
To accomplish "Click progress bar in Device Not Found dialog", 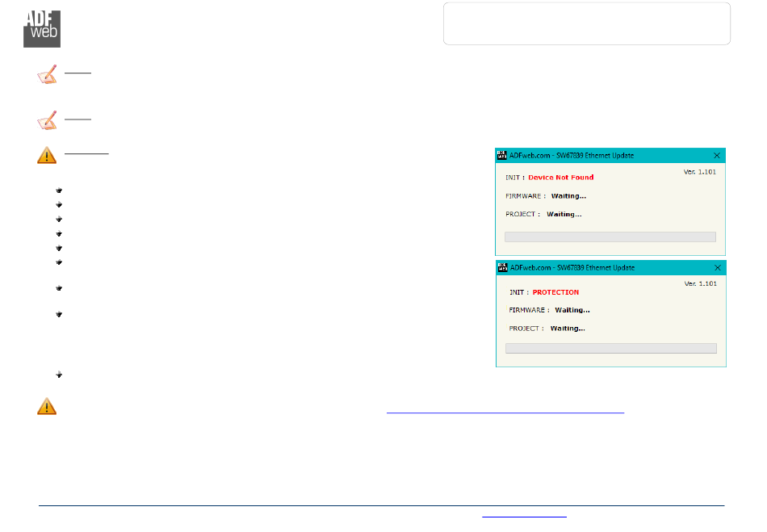I will [x=610, y=237].
